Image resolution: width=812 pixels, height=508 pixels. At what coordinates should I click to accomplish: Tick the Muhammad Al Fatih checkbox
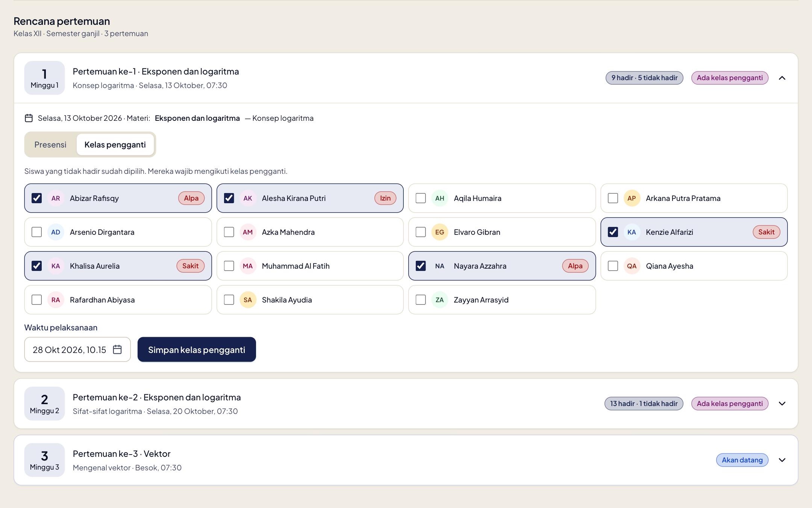tap(229, 266)
